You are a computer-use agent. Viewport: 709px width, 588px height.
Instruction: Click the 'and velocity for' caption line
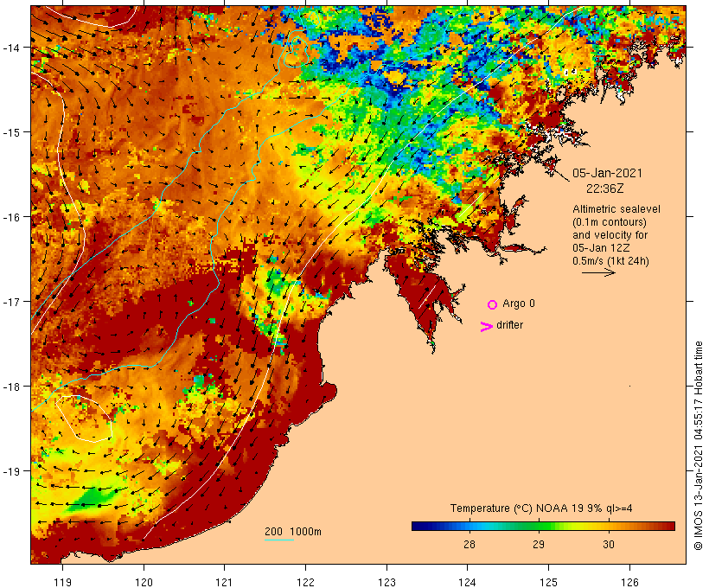pos(610,235)
